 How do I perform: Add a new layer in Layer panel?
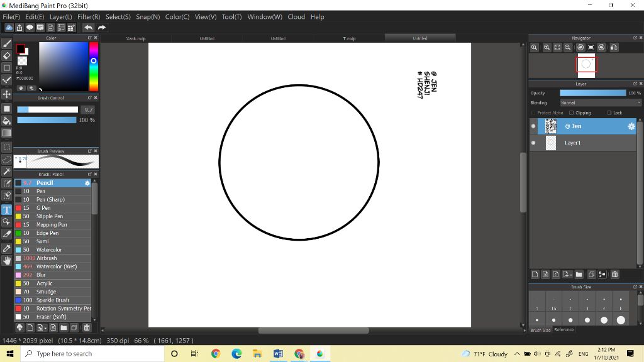[535, 274]
